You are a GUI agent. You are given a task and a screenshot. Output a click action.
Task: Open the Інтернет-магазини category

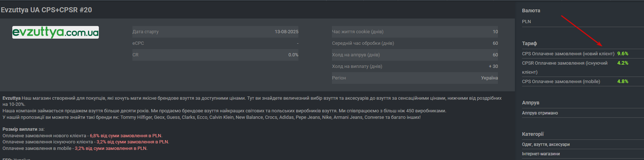click(x=541, y=154)
